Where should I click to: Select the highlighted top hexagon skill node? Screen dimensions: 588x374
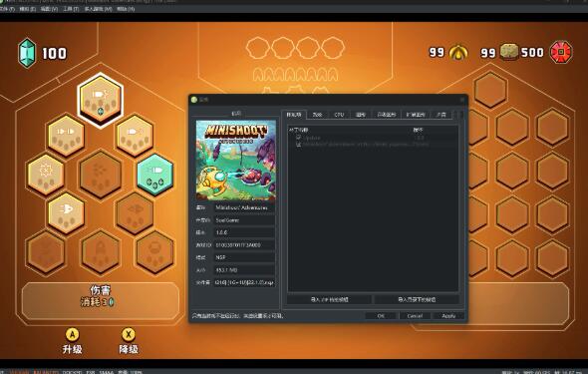(100, 100)
